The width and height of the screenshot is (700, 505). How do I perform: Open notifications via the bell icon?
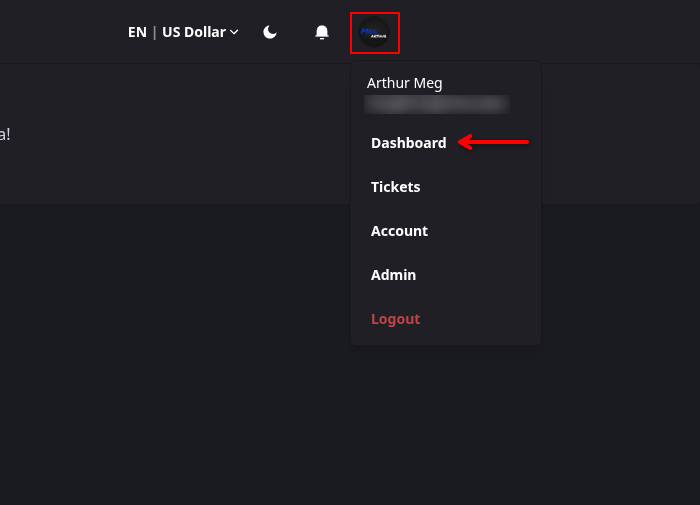pyautogui.click(x=322, y=32)
